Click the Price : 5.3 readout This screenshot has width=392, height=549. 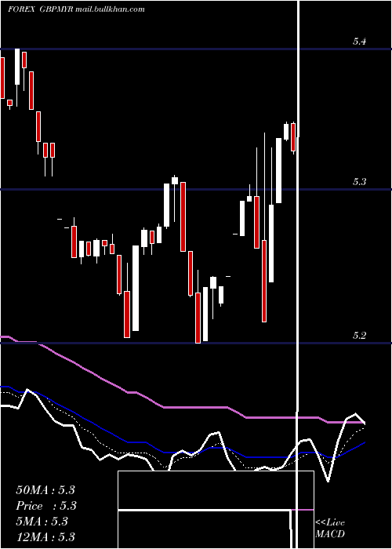pyautogui.click(x=46, y=506)
